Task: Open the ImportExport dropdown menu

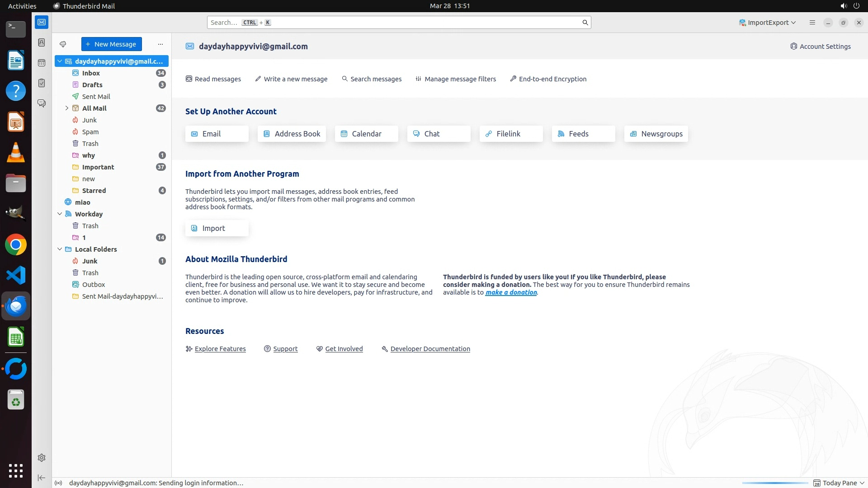Action: [767, 23]
